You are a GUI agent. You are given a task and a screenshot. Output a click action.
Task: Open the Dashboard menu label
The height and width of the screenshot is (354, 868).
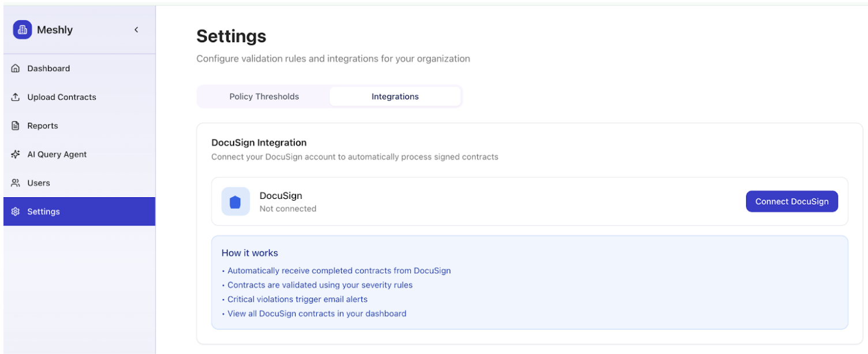pos(48,69)
